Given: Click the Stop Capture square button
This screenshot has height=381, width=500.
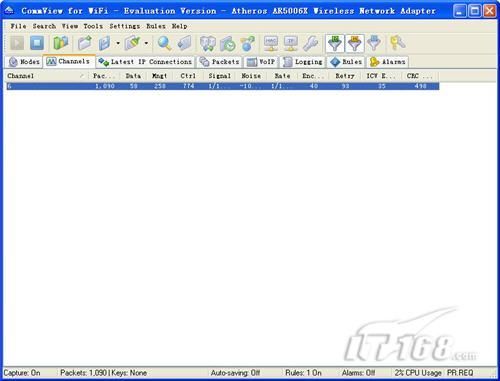Looking at the screenshot, I should coord(37,43).
